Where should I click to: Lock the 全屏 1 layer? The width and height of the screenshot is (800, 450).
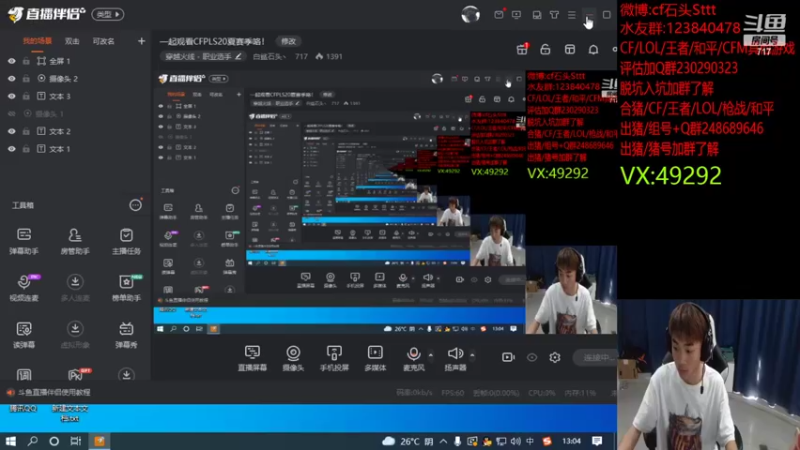26,61
